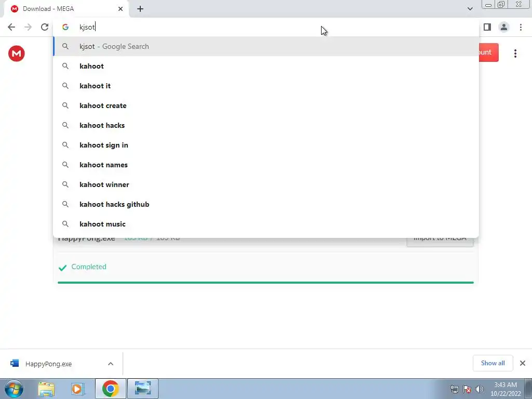Image resolution: width=532 pixels, height=399 pixels.
Task: Select the 'kahoot sign in' suggestion
Action: coord(266,145)
